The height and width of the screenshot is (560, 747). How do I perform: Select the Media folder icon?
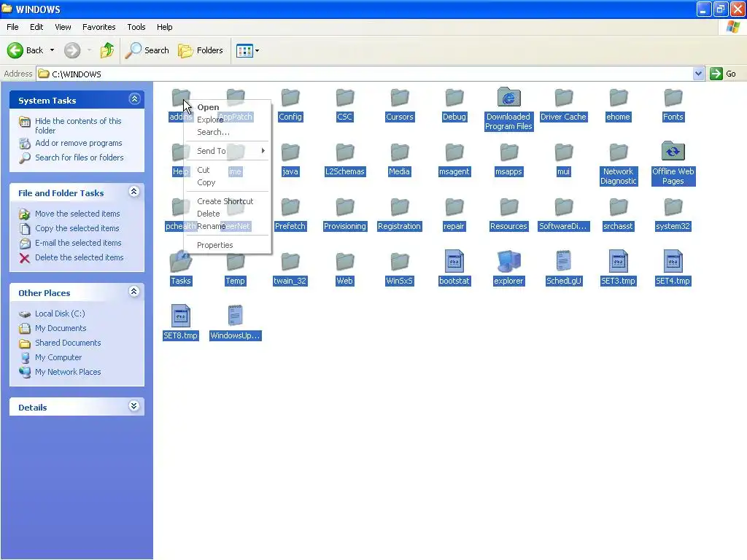[399, 152]
